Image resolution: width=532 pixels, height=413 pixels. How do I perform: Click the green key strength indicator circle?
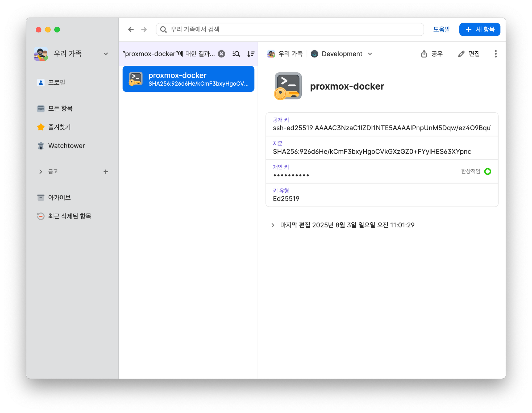488,172
